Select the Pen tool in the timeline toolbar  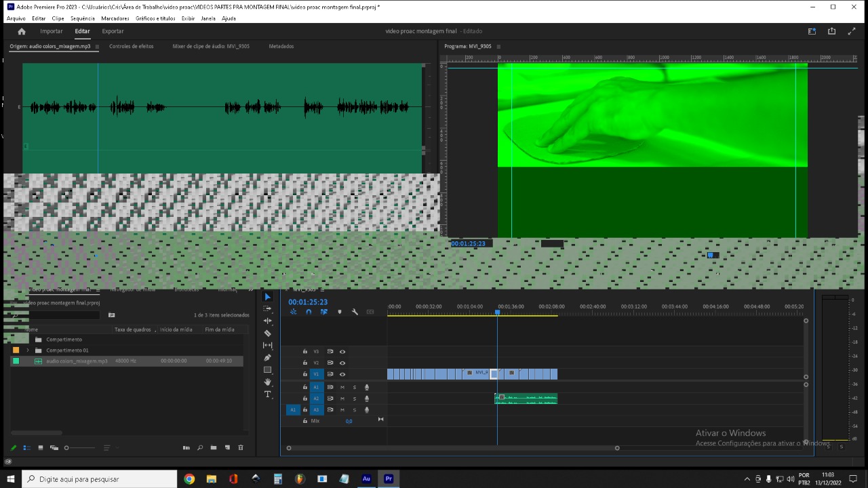pyautogui.click(x=267, y=358)
